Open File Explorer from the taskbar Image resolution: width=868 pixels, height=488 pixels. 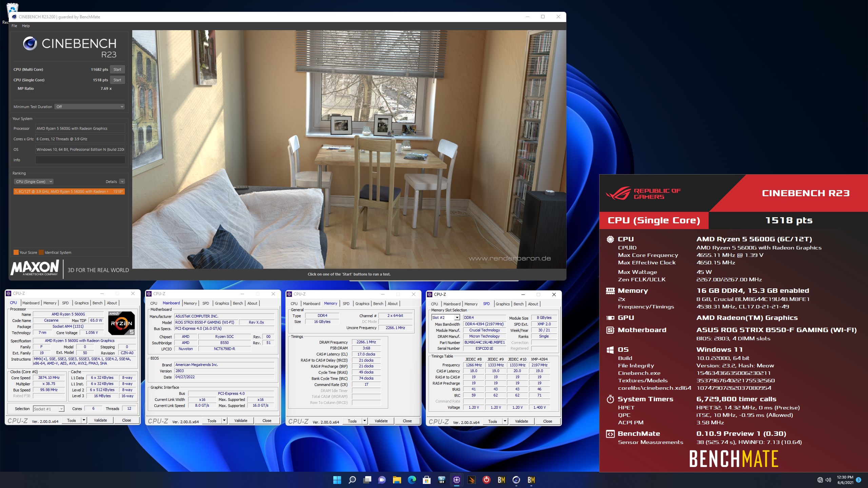click(x=397, y=480)
